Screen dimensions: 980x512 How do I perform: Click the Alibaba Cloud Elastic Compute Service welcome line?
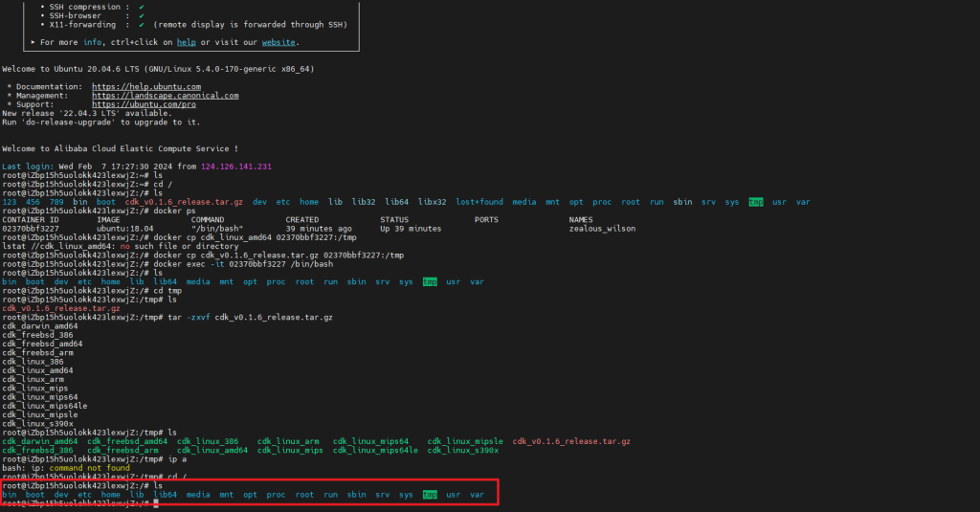120,148
